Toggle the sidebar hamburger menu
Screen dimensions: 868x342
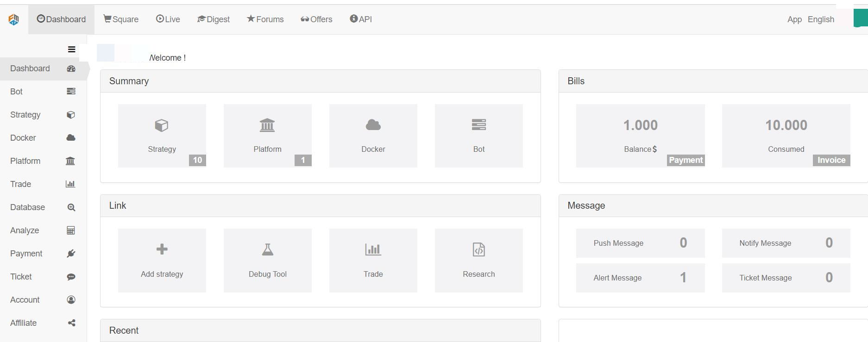pyautogui.click(x=71, y=50)
